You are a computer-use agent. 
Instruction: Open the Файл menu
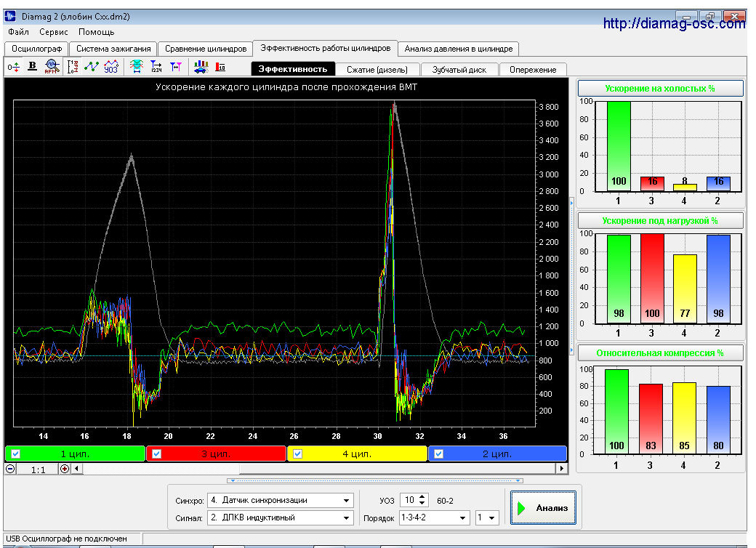coord(19,32)
